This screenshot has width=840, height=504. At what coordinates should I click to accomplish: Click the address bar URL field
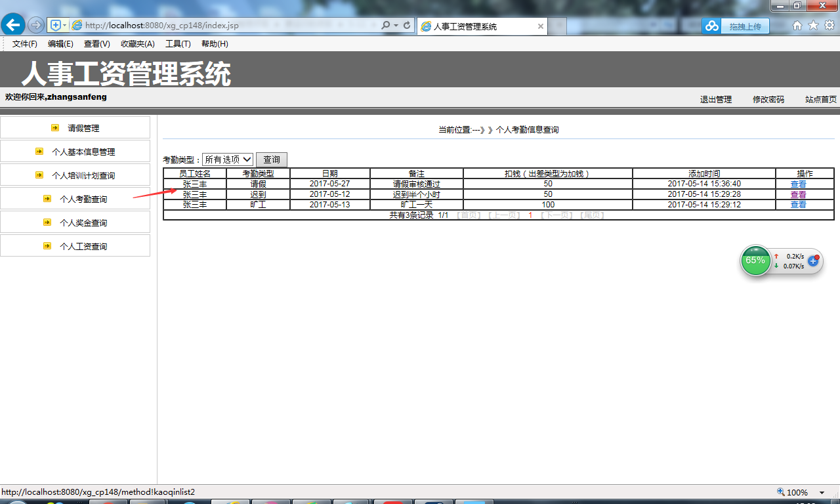(223, 26)
